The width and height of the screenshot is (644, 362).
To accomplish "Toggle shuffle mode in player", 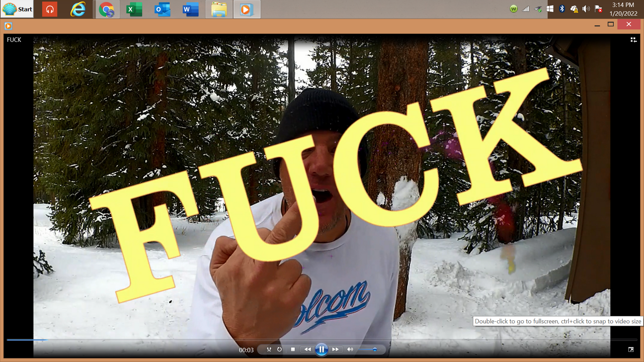I will pos(269,349).
